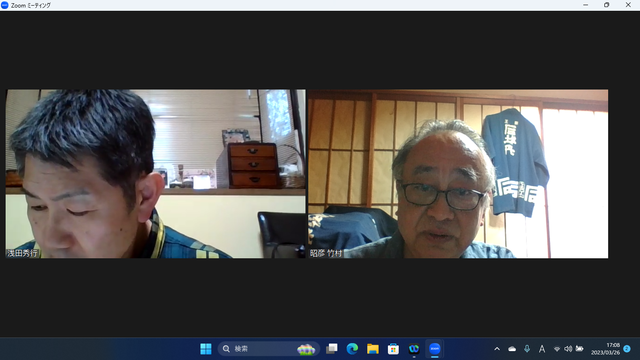Open File Explorer from the taskbar
Screen dimensions: 640x360
coord(373,349)
